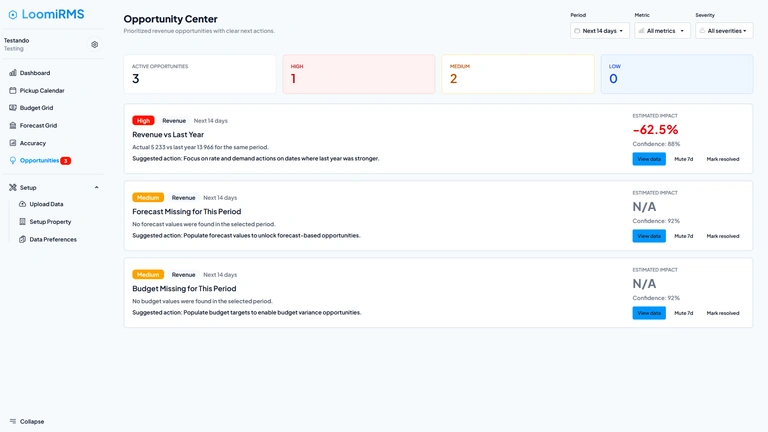Open the Pickup Calendar icon
This screenshot has width=768, height=432.
click(x=13, y=91)
